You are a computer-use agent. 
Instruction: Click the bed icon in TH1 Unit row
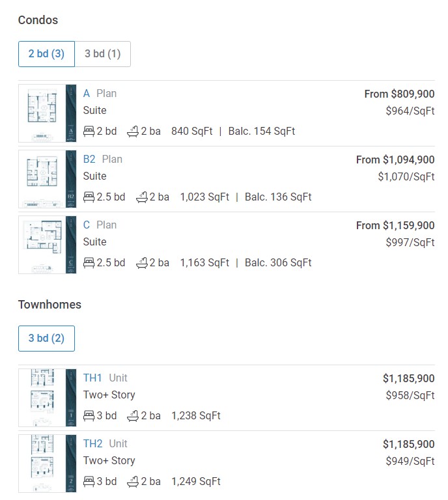[89, 415]
